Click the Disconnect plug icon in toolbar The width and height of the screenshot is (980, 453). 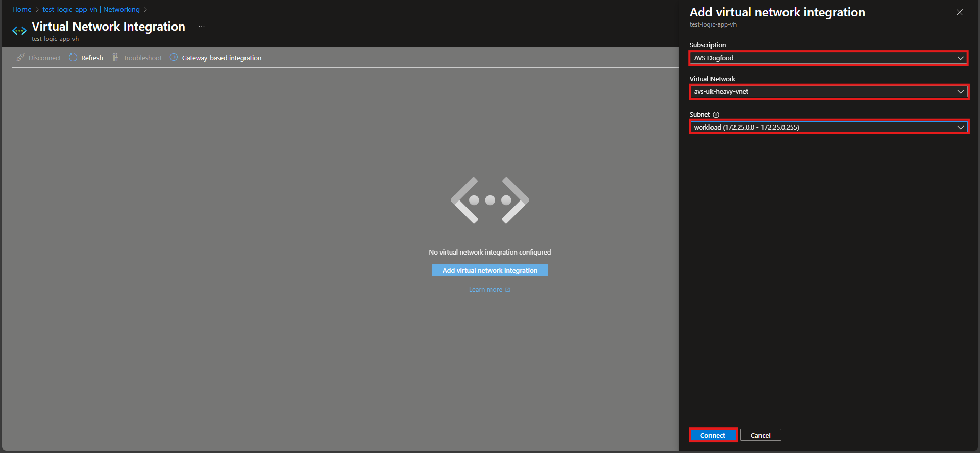[20, 58]
